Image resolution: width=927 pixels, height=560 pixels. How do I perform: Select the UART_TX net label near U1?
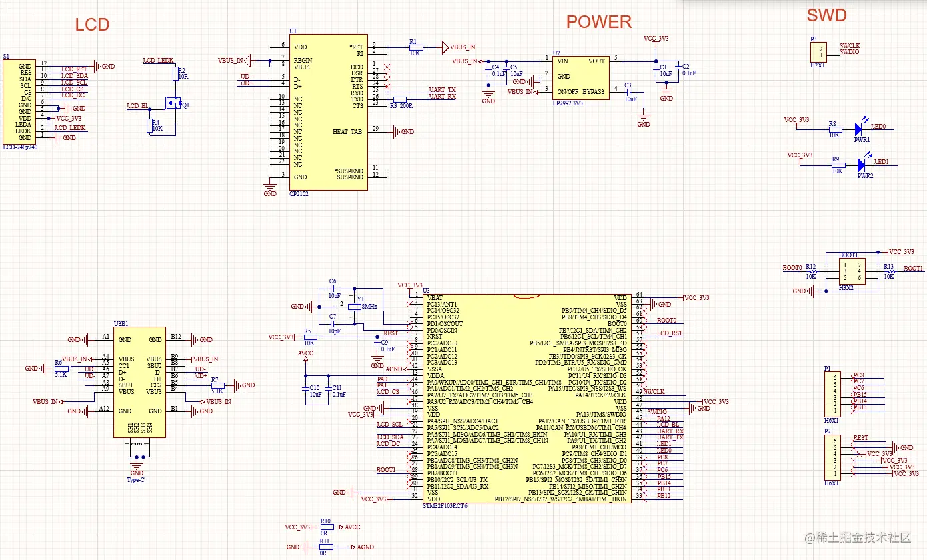pos(442,89)
